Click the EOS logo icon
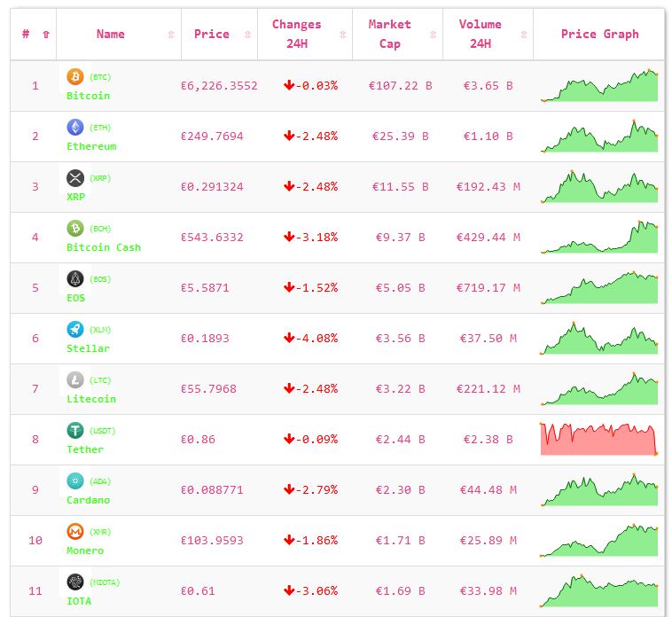Viewport: 672px width, 617px height. point(75,279)
